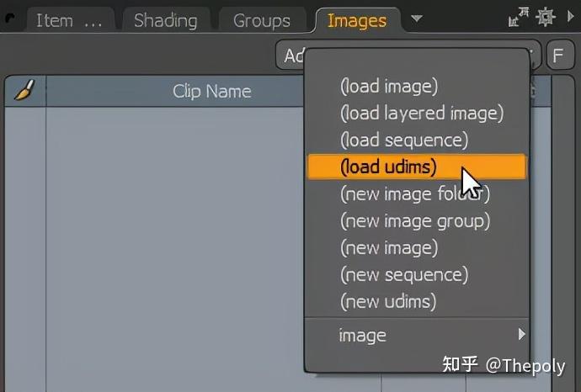
Task: Click the Clip Name column header
Action: click(x=211, y=91)
